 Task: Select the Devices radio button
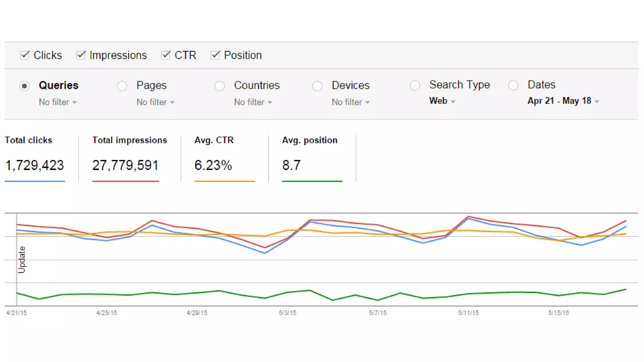(317, 86)
